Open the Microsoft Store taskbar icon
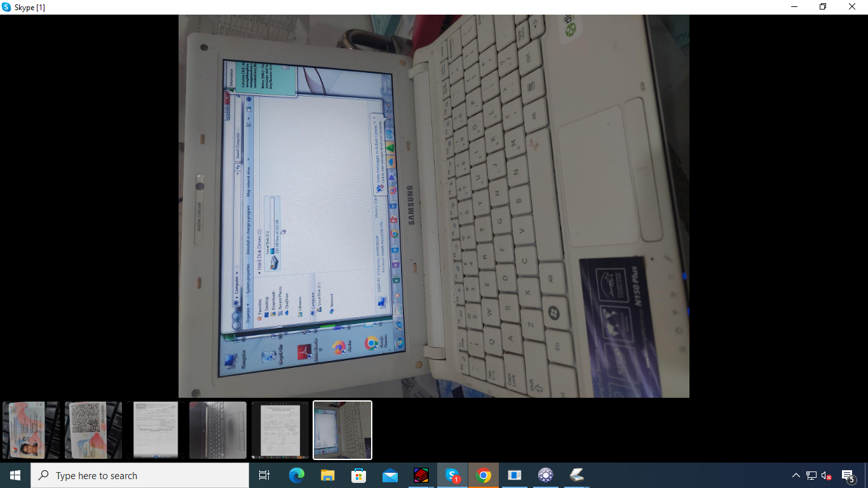The image size is (868, 488). click(x=359, y=475)
